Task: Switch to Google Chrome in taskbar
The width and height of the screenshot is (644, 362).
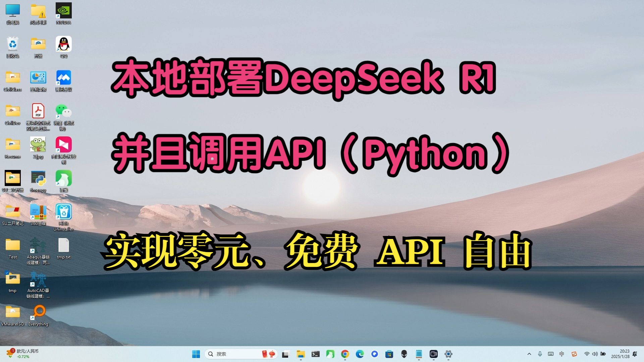Action: pos(345,354)
